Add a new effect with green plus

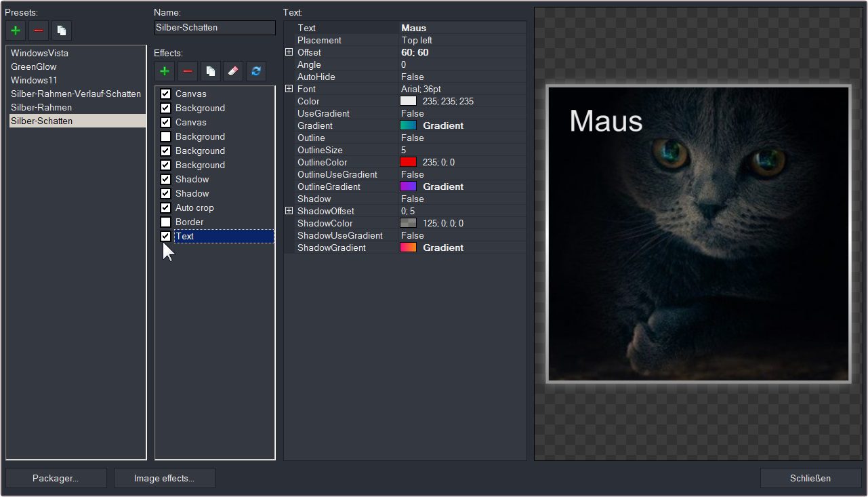point(165,71)
